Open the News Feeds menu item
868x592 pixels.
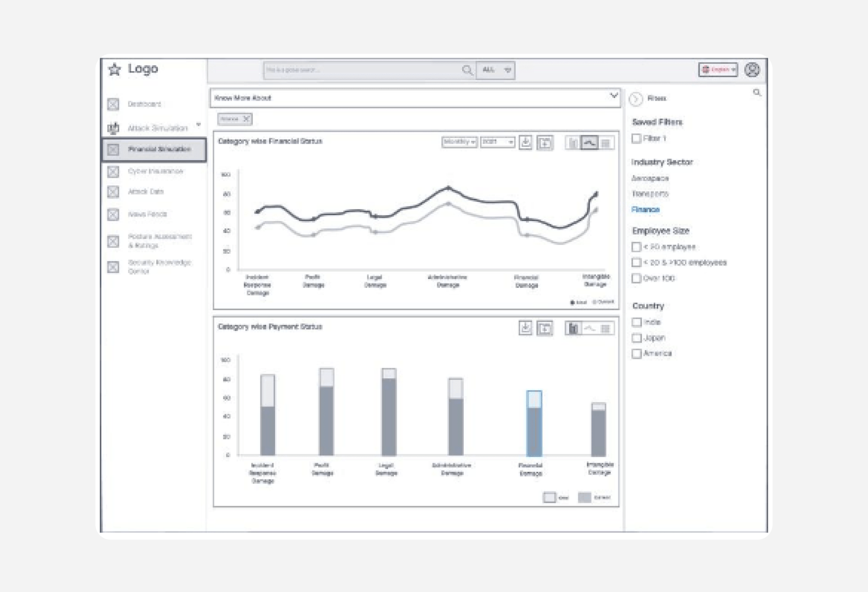pyautogui.click(x=147, y=215)
